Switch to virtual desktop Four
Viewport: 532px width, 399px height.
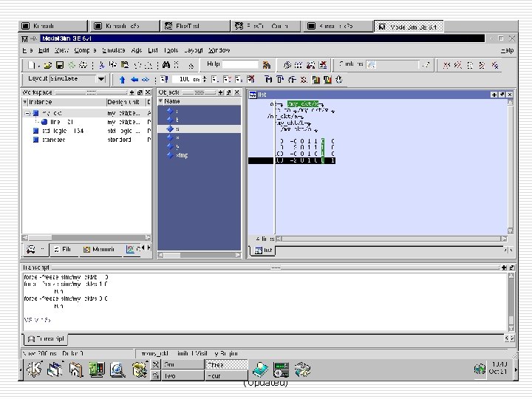(226, 376)
